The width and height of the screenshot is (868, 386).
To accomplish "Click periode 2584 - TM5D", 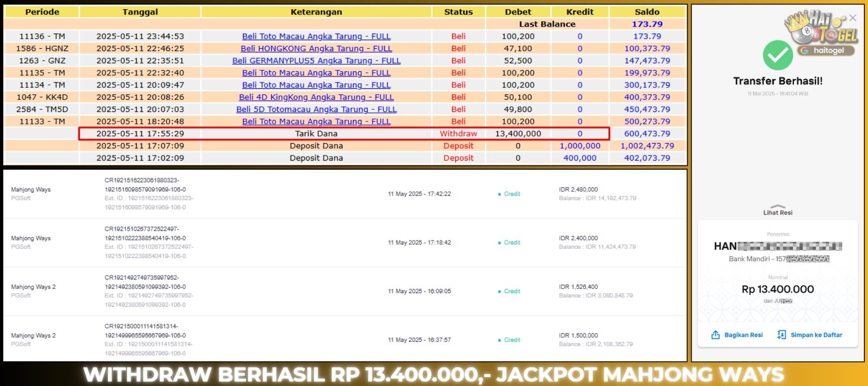I will 42,109.
